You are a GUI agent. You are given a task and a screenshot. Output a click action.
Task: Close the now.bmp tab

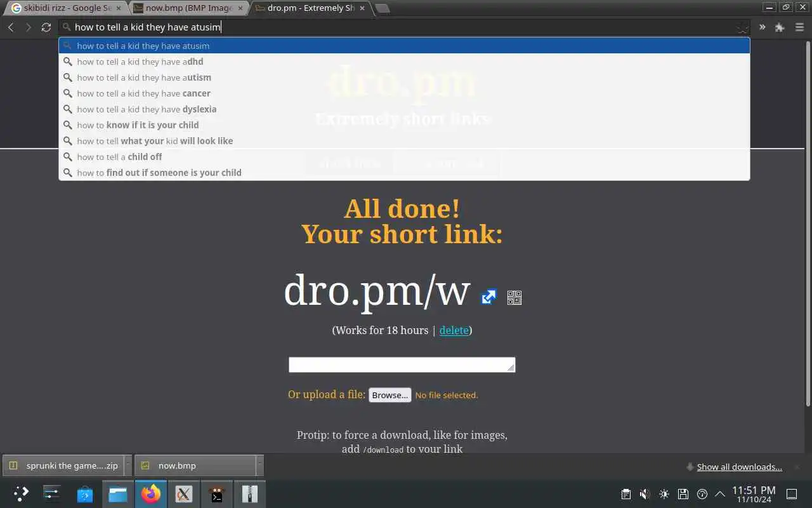click(x=240, y=8)
